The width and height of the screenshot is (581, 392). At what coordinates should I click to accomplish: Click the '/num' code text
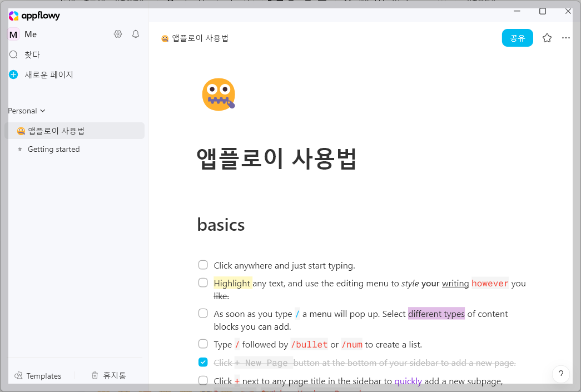coord(351,345)
